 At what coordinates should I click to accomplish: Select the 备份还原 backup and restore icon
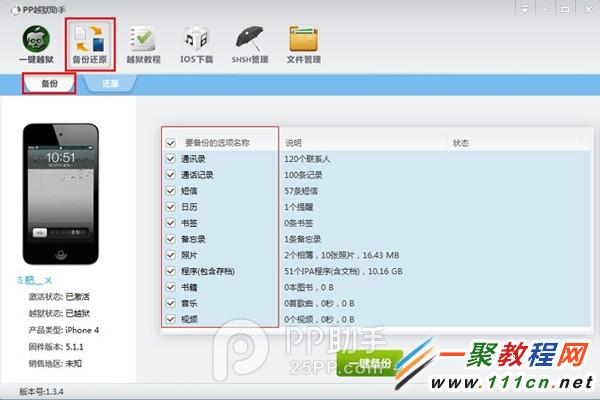click(x=89, y=43)
